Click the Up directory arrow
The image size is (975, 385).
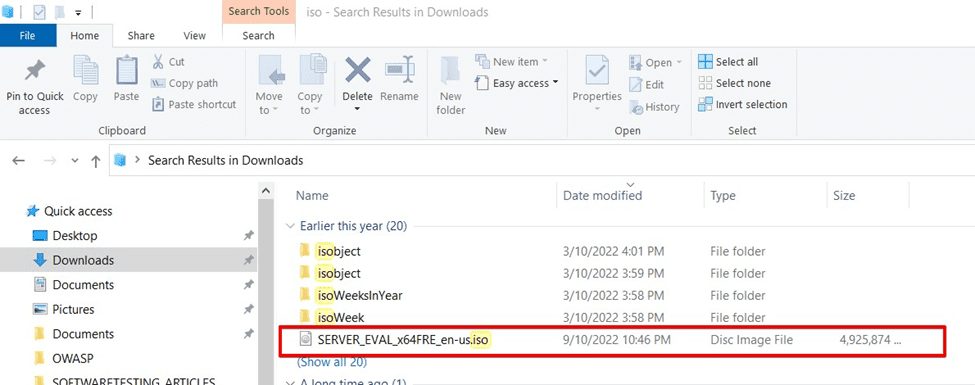point(95,161)
